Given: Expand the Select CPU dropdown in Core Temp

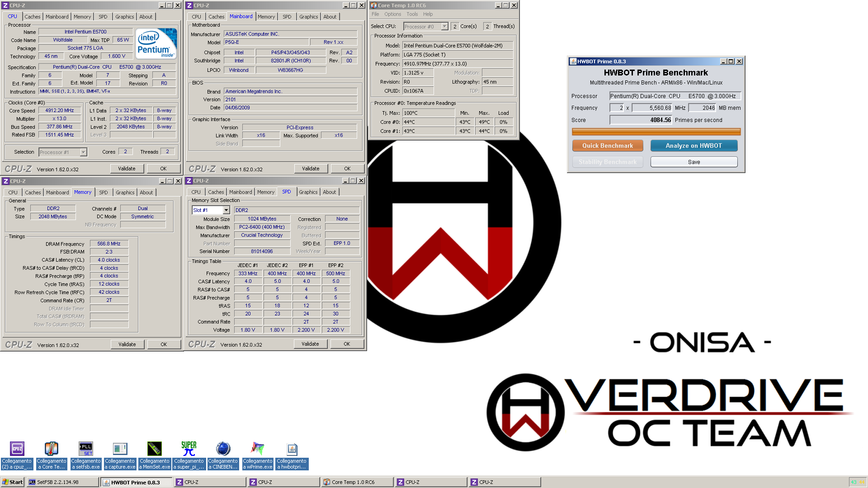Looking at the screenshot, I should coord(444,26).
